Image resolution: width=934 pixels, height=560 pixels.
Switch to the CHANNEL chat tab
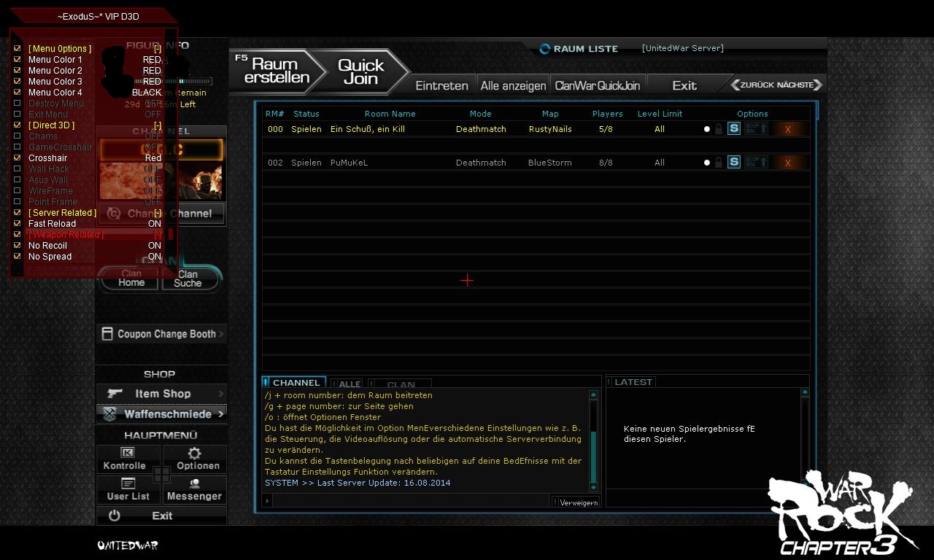pos(293,383)
